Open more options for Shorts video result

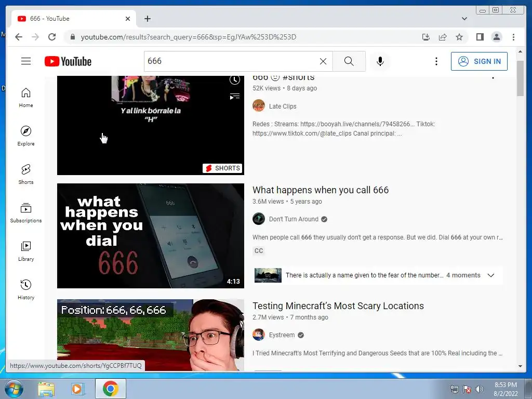tap(493, 78)
